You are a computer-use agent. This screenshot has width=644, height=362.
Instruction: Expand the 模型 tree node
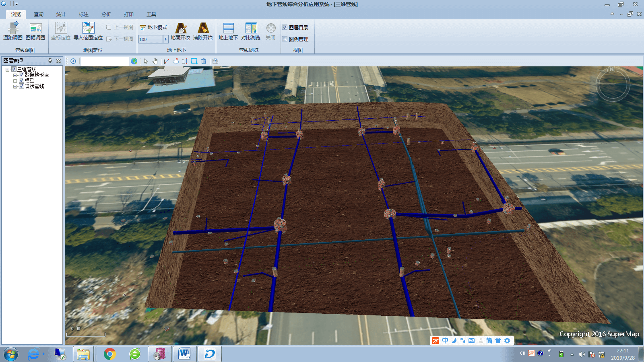pyautogui.click(x=15, y=81)
